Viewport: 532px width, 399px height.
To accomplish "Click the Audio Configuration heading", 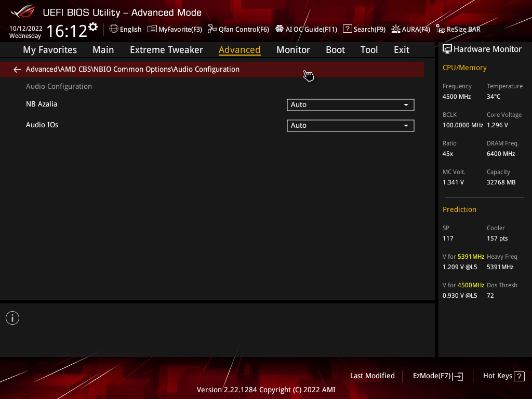I will coord(59,87).
